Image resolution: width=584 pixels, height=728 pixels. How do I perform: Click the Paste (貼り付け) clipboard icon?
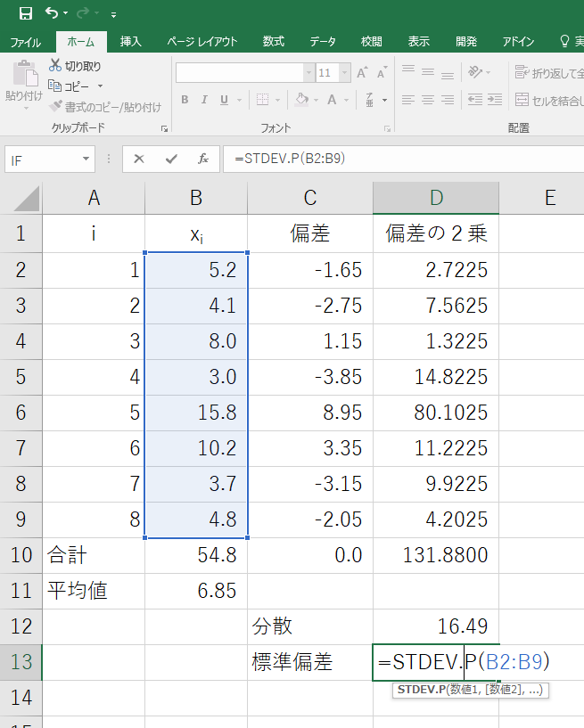pos(25,74)
